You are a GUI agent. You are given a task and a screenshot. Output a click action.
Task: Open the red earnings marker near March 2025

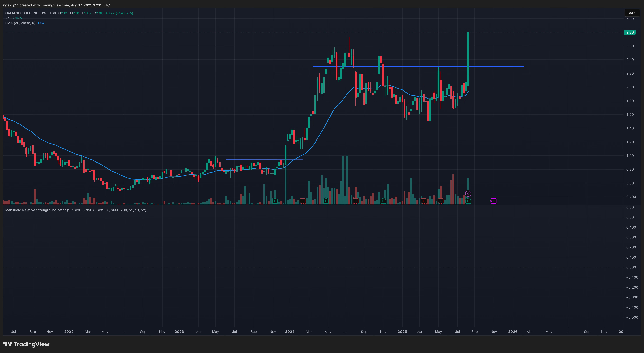(x=424, y=201)
